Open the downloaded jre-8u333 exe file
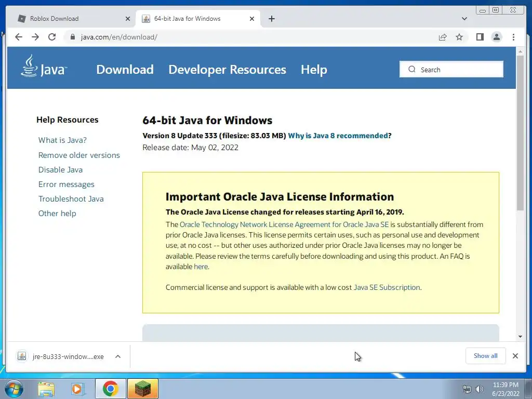Viewport: 532px width, 399px height. (61, 356)
